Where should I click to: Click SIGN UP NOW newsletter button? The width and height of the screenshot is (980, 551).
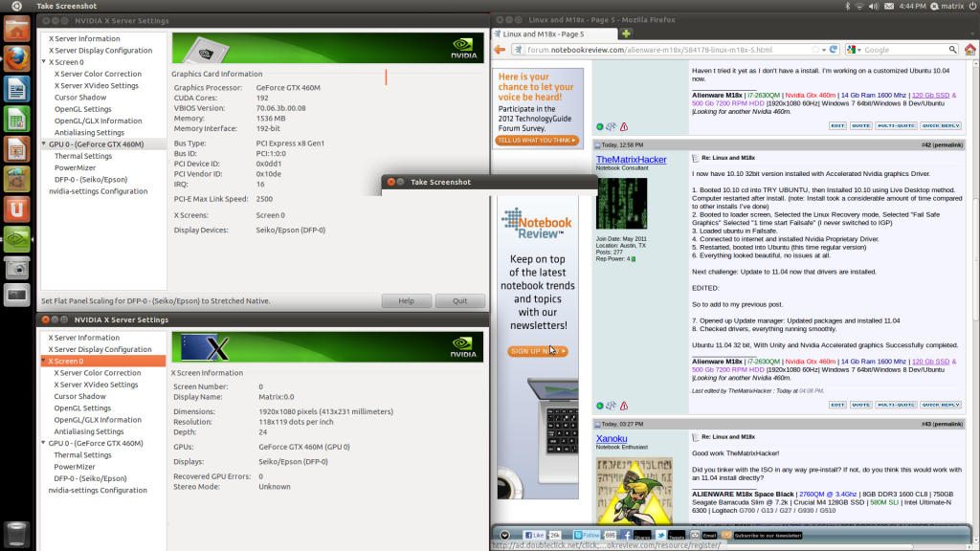point(538,351)
